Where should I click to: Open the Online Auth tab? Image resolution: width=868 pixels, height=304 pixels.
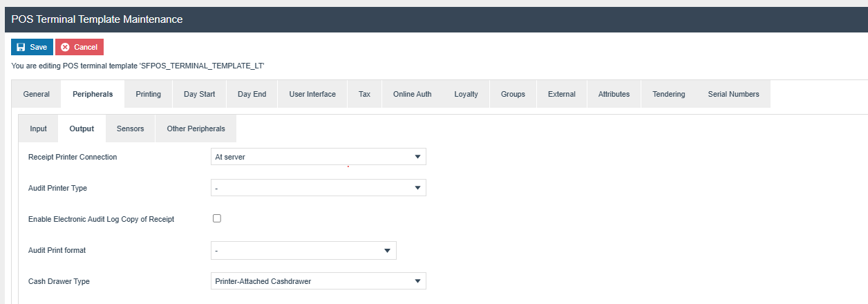[x=412, y=94]
